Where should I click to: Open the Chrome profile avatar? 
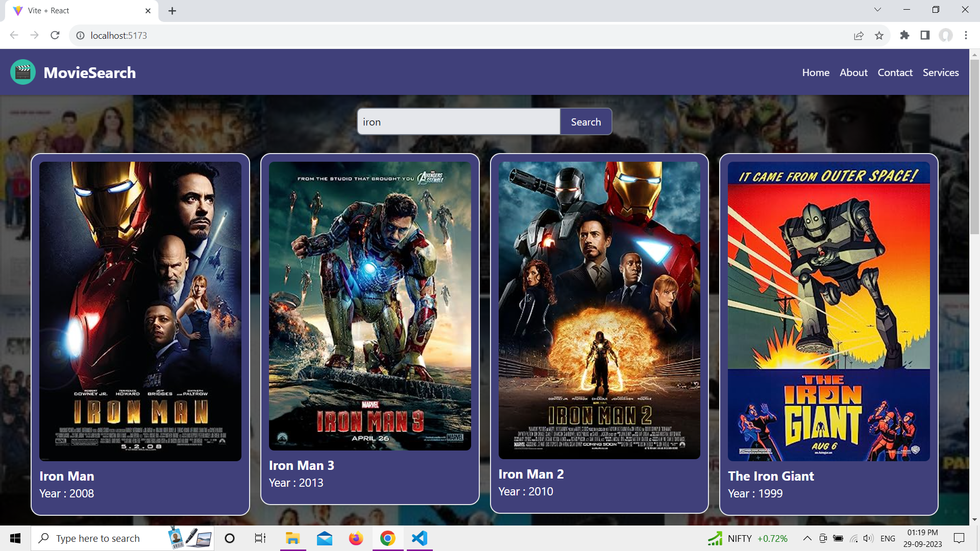coord(946,35)
